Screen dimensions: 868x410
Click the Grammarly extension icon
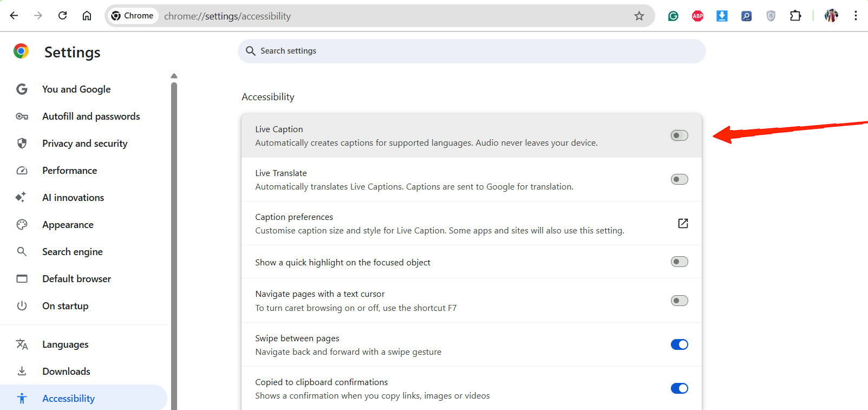(x=673, y=16)
